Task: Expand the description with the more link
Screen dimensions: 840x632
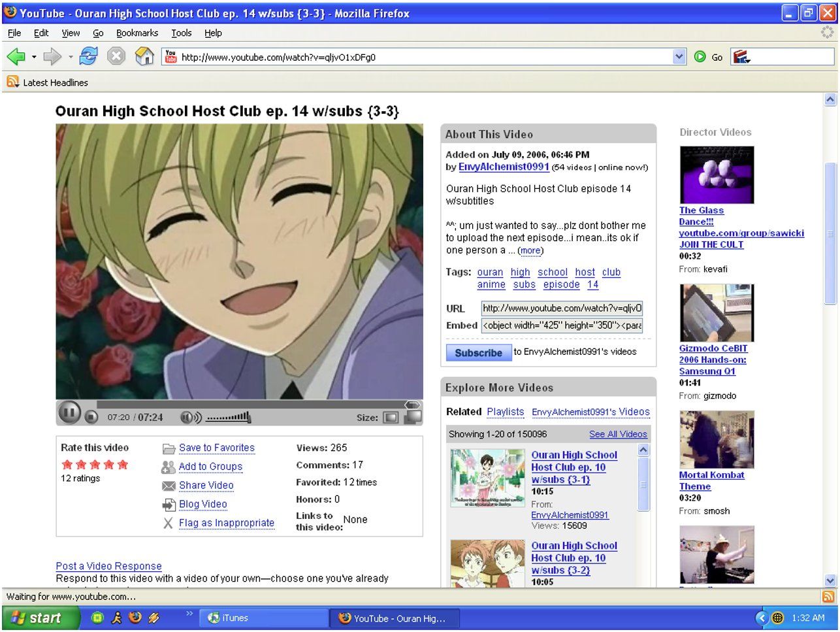Action: point(530,250)
